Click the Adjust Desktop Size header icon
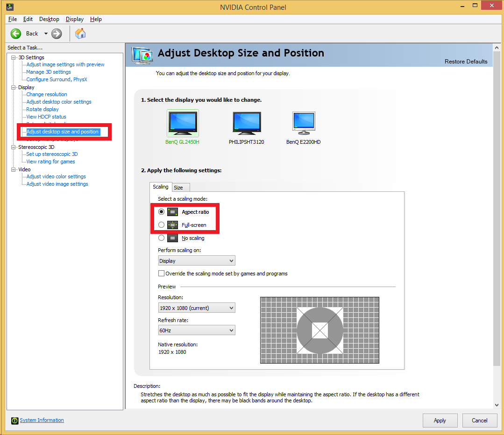 pyautogui.click(x=142, y=55)
